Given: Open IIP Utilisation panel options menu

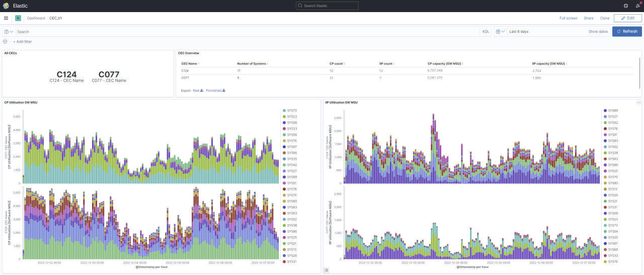Looking at the screenshot, I should coord(638,102).
